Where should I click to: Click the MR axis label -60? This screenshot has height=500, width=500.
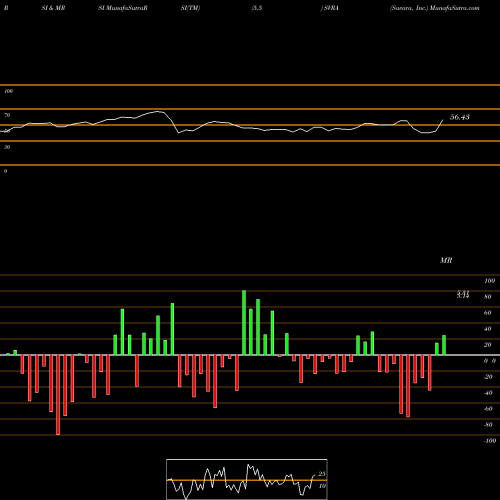pyautogui.click(x=488, y=409)
